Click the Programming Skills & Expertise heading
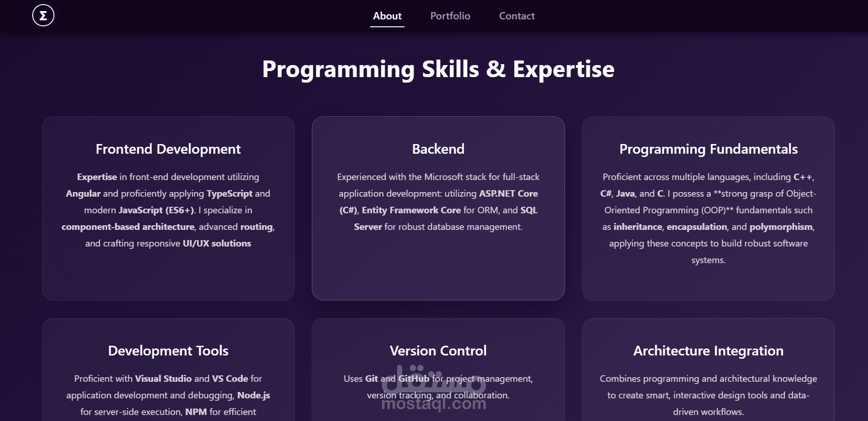This screenshot has width=868, height=421. click(x=438, y=69)
